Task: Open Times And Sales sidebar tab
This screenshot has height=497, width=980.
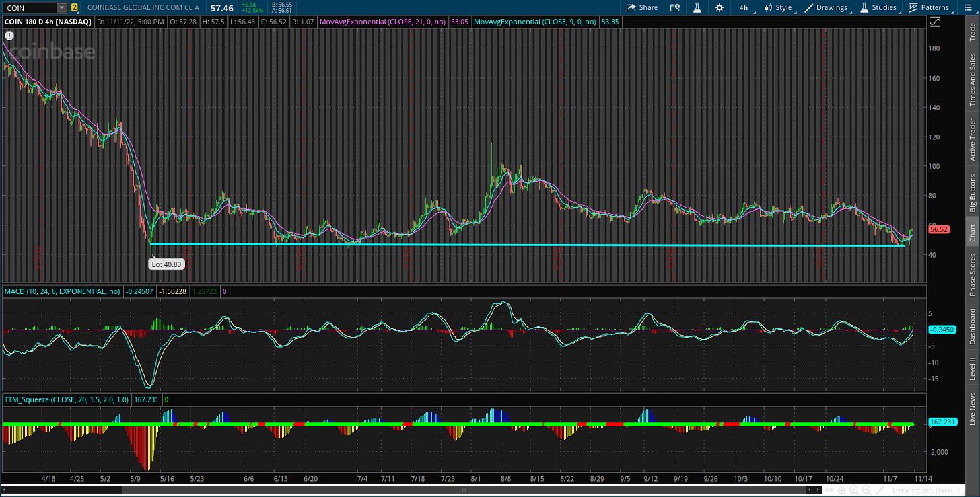Action: 972,79
